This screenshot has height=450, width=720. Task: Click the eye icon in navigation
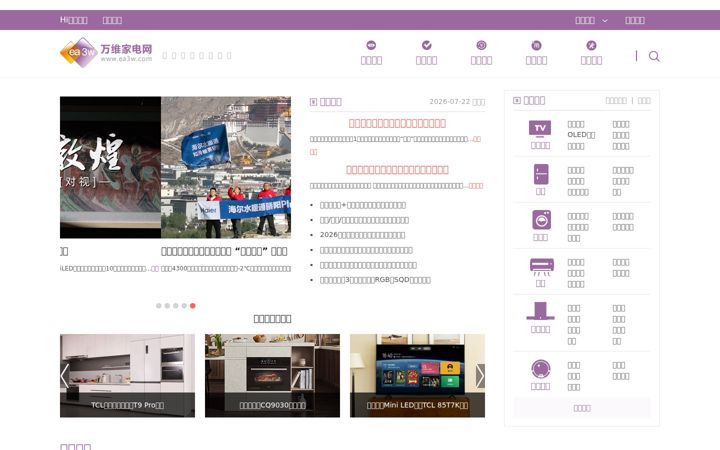tap(371, 45)
